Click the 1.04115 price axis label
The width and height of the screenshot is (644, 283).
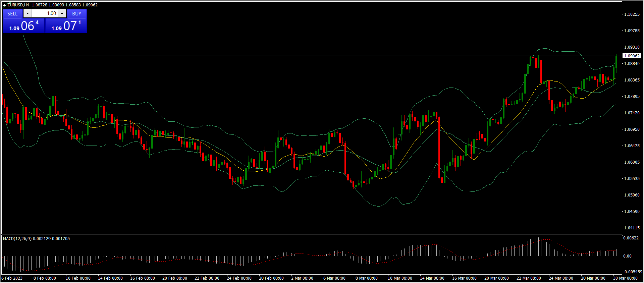pos(632,228)
